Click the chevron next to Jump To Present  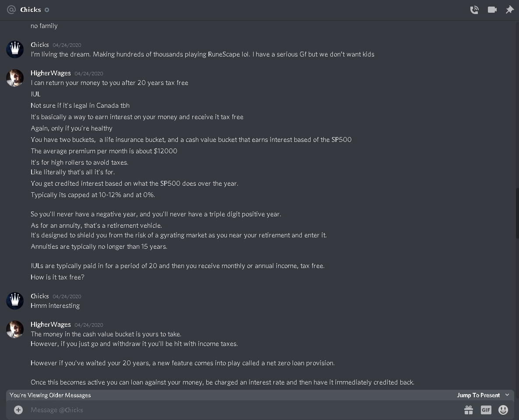point(507,395)
